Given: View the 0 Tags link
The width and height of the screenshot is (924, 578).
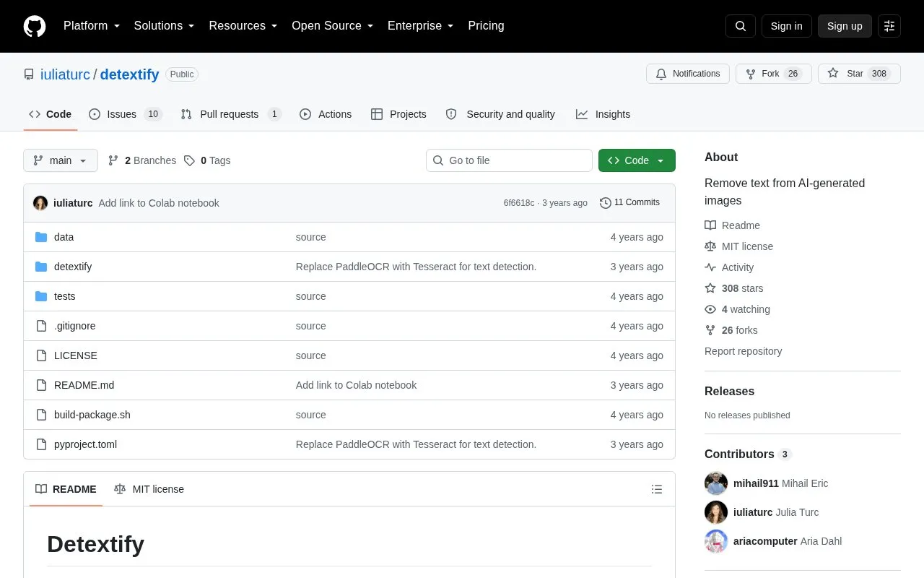Looking at the screenshot, I should 207,160.
